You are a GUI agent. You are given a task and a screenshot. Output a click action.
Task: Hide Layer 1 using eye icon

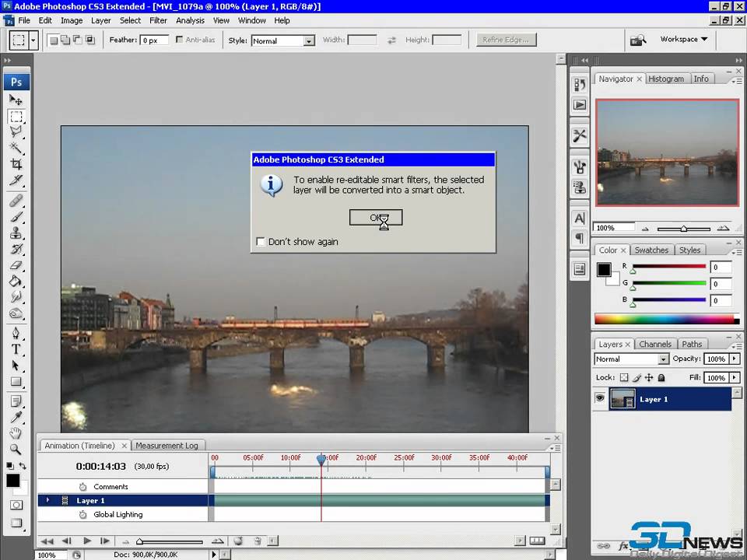coord(600,398)
